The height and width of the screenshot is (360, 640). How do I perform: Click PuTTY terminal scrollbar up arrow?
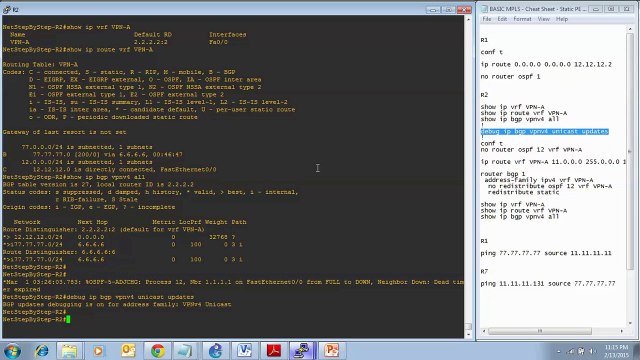[468, 20]
